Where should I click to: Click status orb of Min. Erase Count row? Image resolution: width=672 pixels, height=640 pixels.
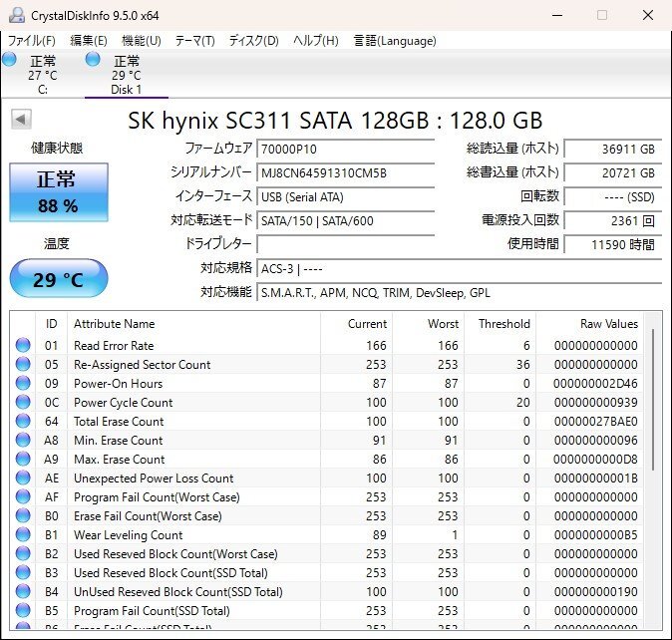[23, 440]
